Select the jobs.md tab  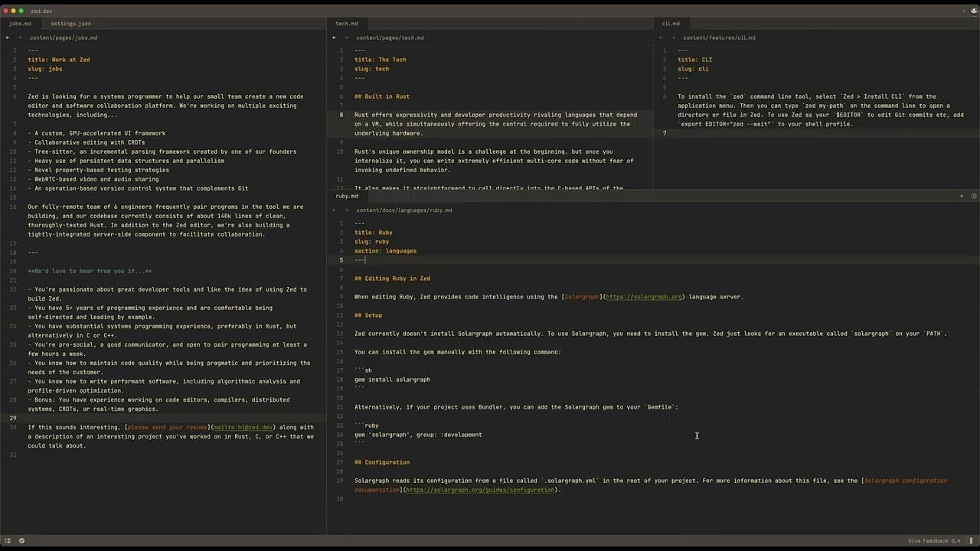(x=20, y=24)
